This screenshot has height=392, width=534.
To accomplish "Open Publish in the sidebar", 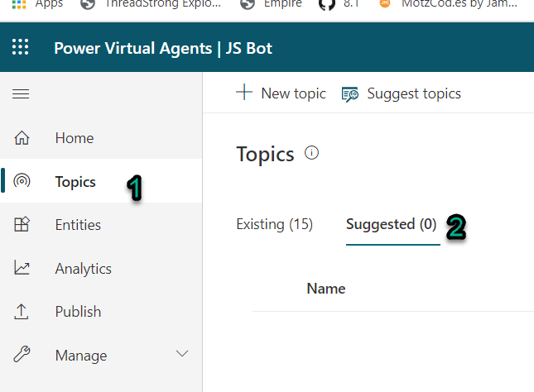I will 101,311.
